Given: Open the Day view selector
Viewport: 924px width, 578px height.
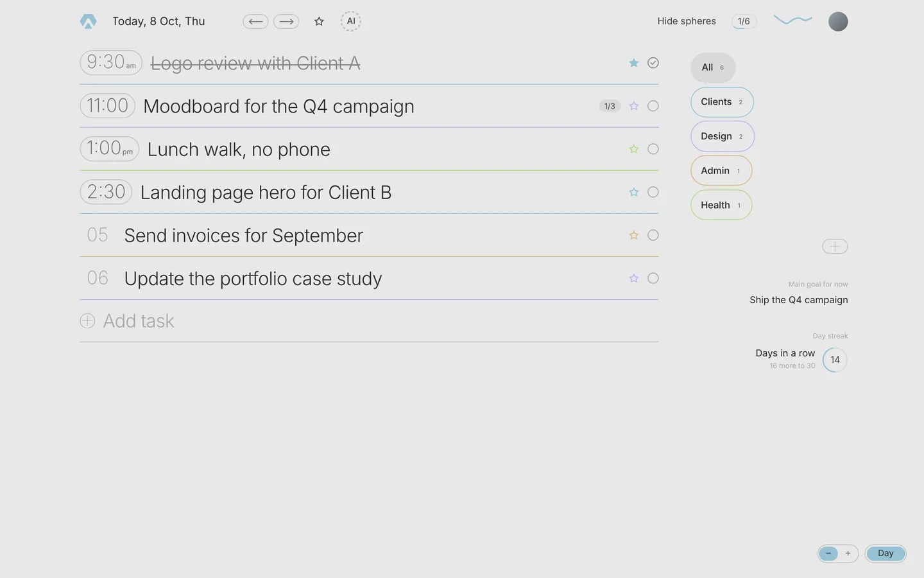Looking at the screenshot, I should click(886, 554).
